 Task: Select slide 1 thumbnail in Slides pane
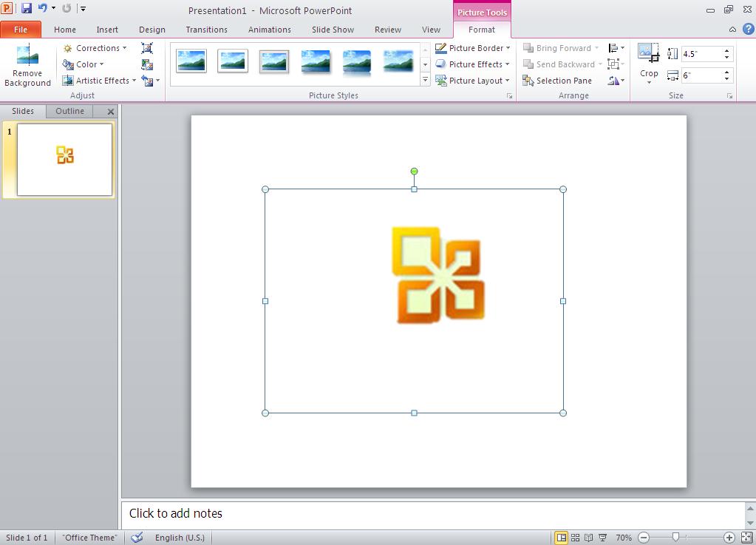(64, 160)
